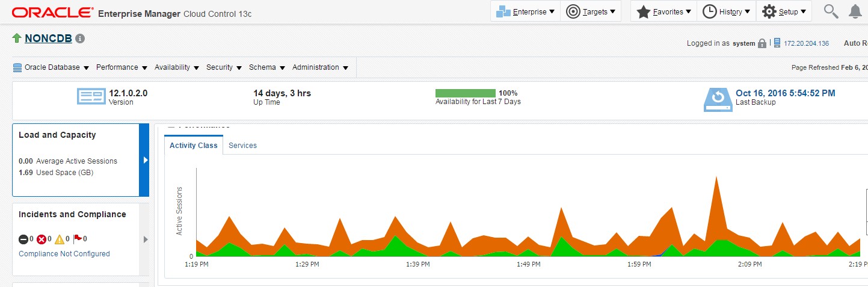Click the yellow warning incidents icon
The width and height of the screenshot is (868, 287).
coord(60,239)
